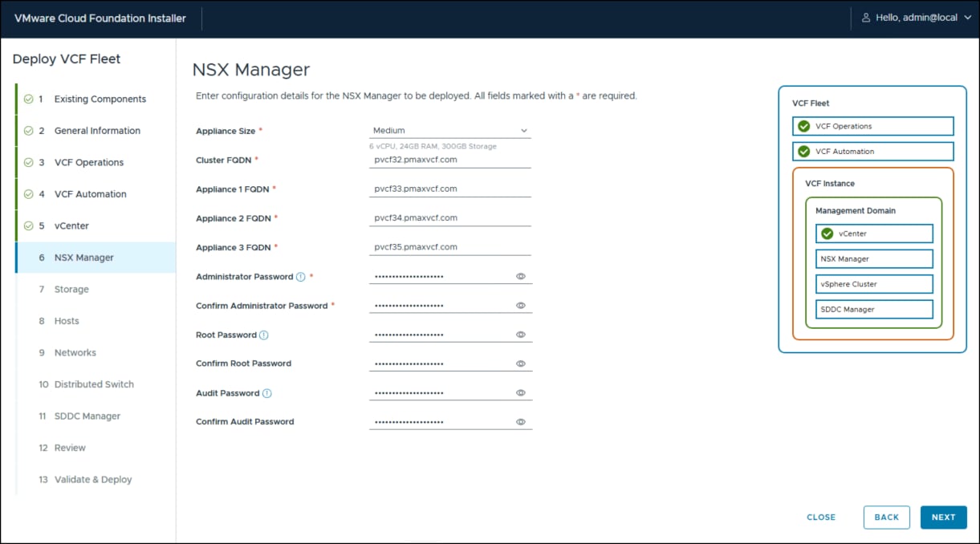Viewport: 980px width, 544px height.
Task: Click the SDDC Manager box in the diagram
Action: point(874,309)
